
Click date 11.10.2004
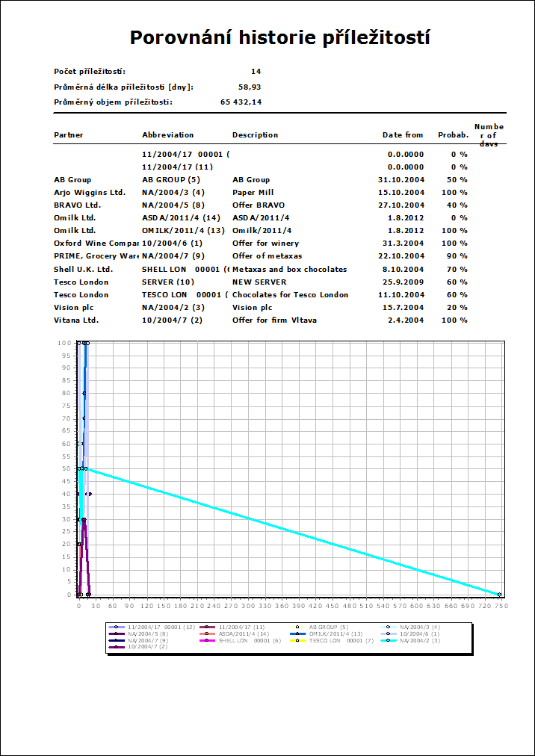point(401,294)
